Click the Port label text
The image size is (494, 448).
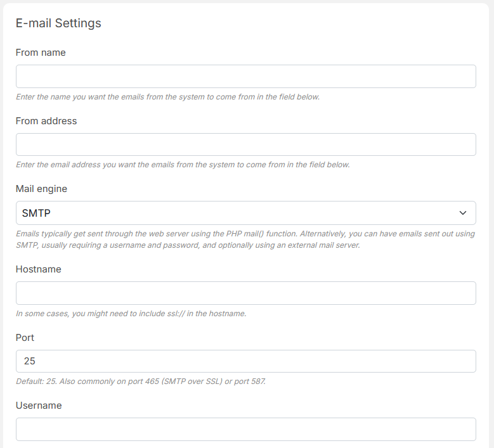(x=25, y=338)
